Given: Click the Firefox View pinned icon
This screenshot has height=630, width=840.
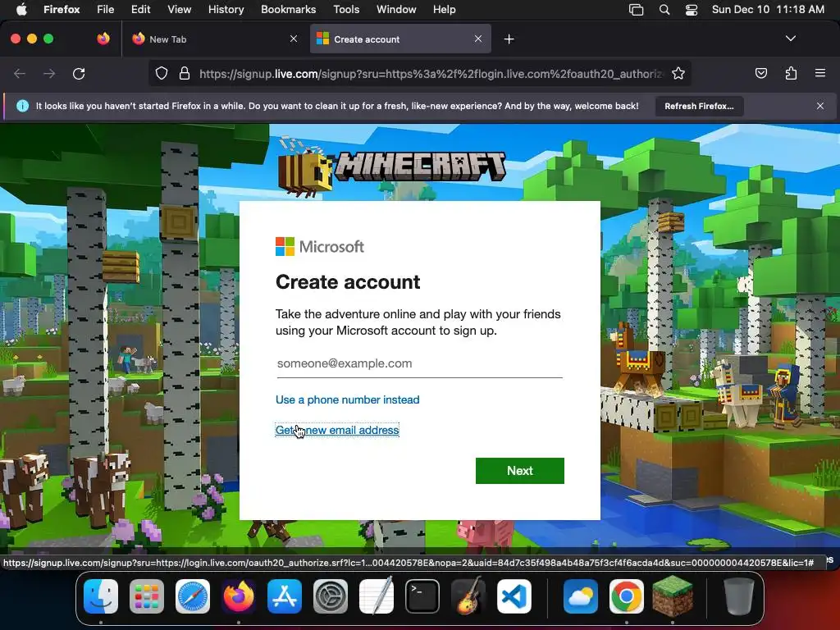Looking at the screenshot, I should [x=103, y=39].
